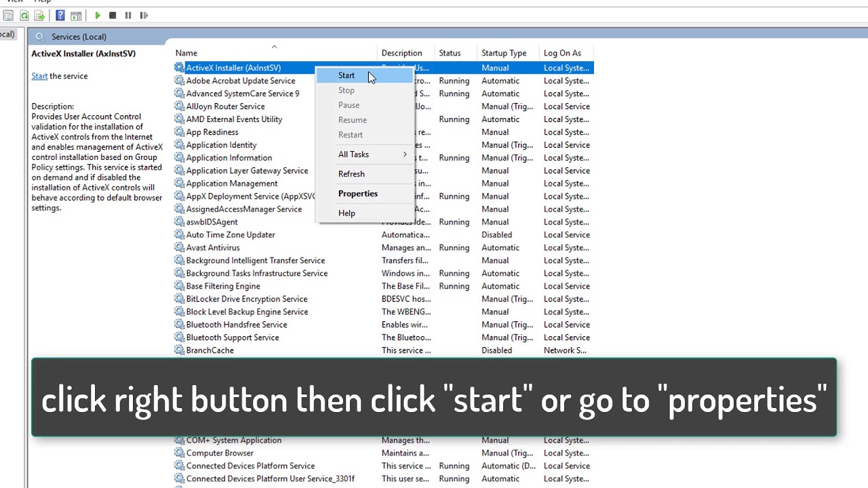This screenshot has width=868, height=488.
Task: Click gear icon beside Application Identity
Action: 179,145
